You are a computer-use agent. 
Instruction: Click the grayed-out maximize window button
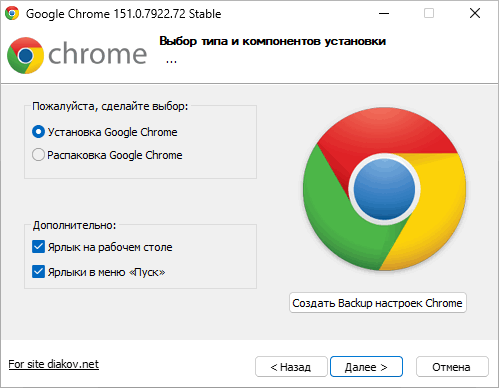(x=429, y=14)
